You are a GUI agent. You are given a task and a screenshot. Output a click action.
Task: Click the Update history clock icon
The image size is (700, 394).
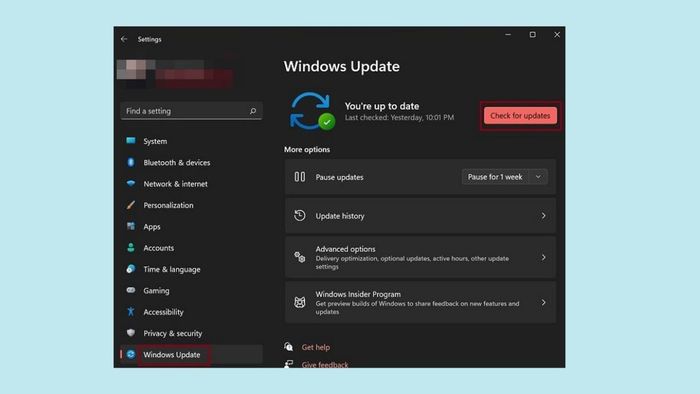coord(300,216)
